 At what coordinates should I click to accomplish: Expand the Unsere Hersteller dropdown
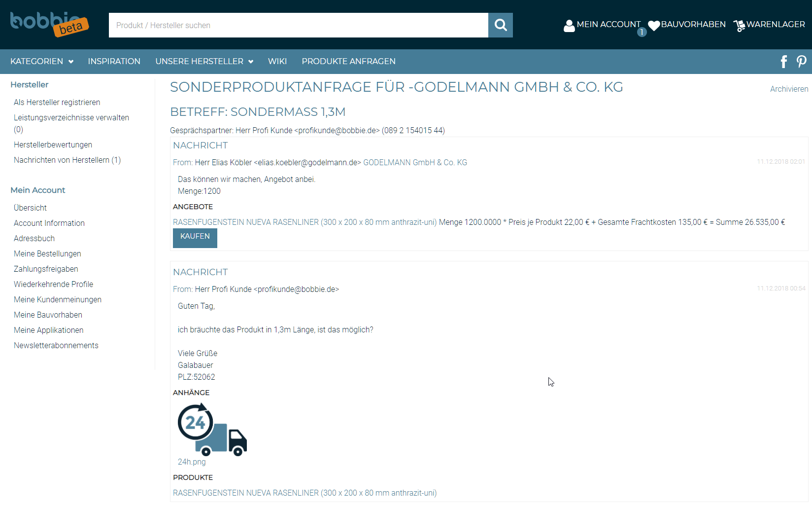point(204,61)
